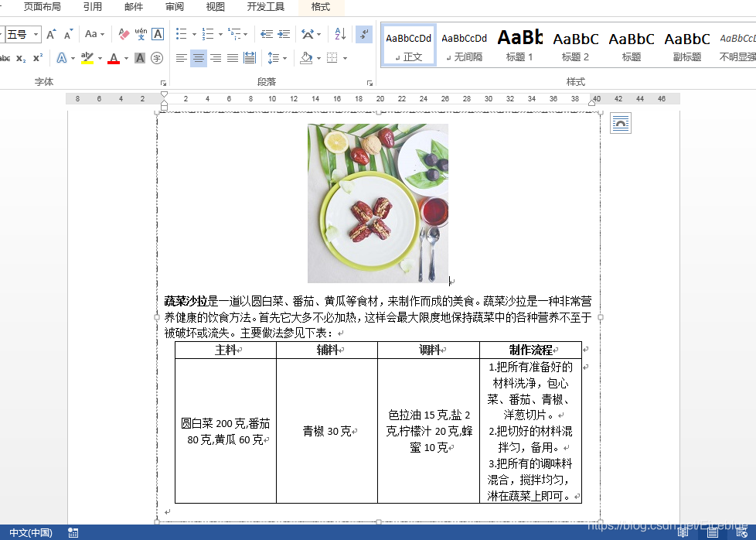The height and width of the screenshot is (540, 756).
Task: Click the Grow Font icon
Action: [51, 34]
